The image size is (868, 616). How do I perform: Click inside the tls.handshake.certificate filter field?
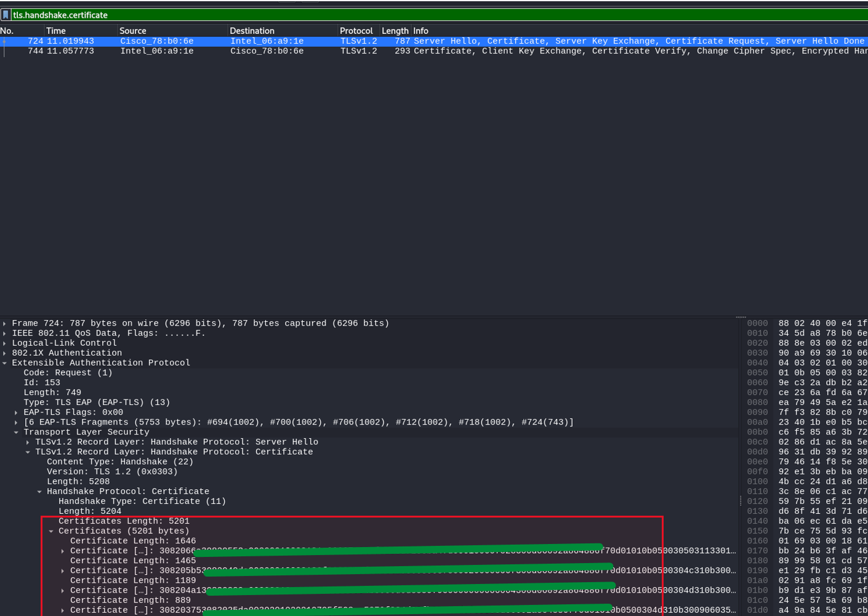coord(123,15)
